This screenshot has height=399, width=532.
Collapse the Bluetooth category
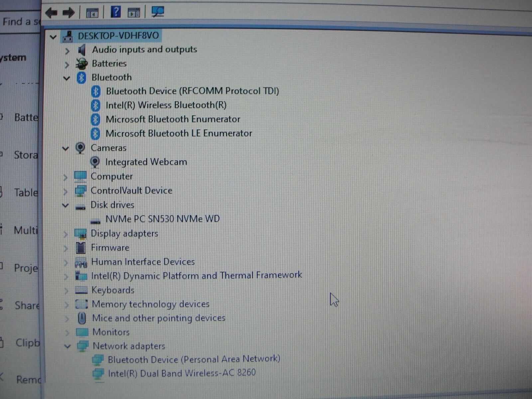click(x=67, y=78)
